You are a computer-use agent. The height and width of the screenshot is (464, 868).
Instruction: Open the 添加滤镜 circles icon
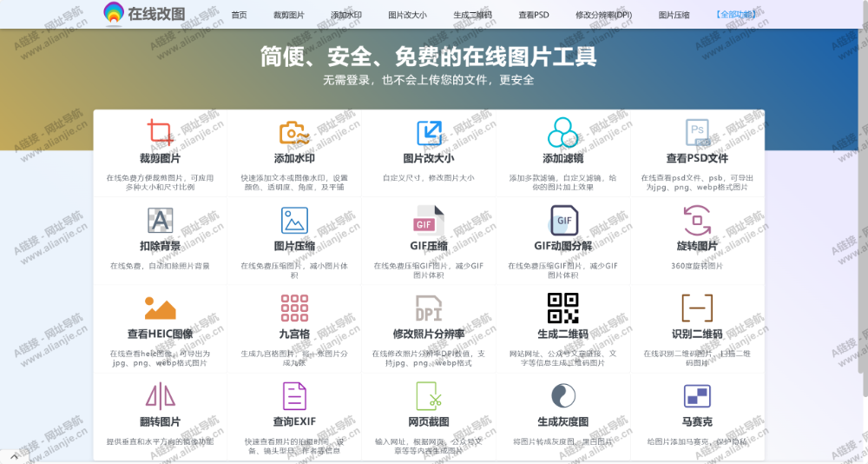coord(563,132)
